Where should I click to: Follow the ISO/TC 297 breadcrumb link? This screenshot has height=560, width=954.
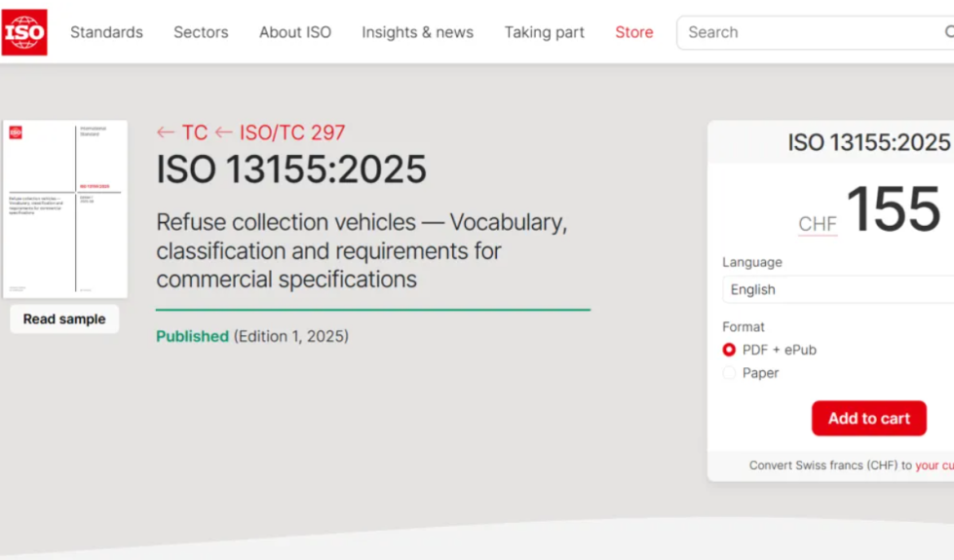(x=292, y=132)
